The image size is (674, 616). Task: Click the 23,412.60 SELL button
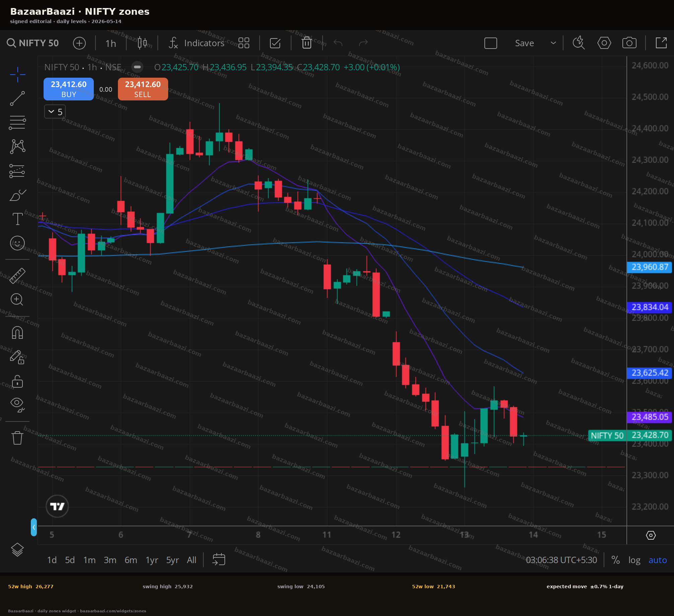tap(143, 89)
